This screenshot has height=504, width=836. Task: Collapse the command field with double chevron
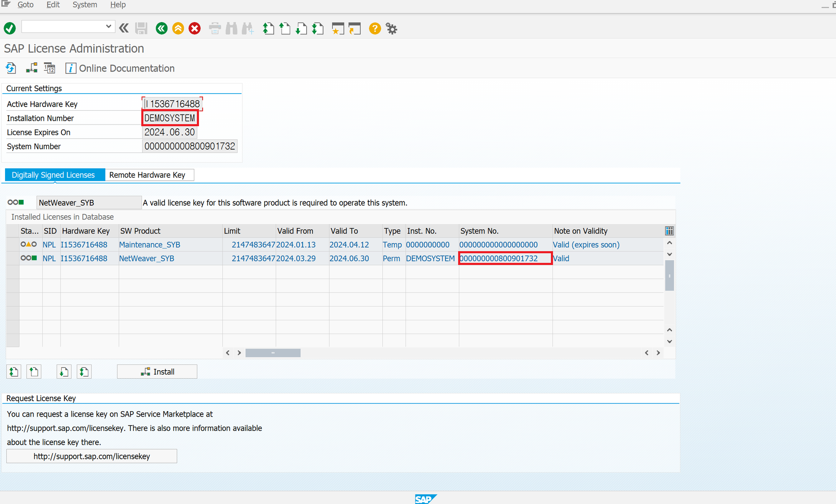[124, 28]
